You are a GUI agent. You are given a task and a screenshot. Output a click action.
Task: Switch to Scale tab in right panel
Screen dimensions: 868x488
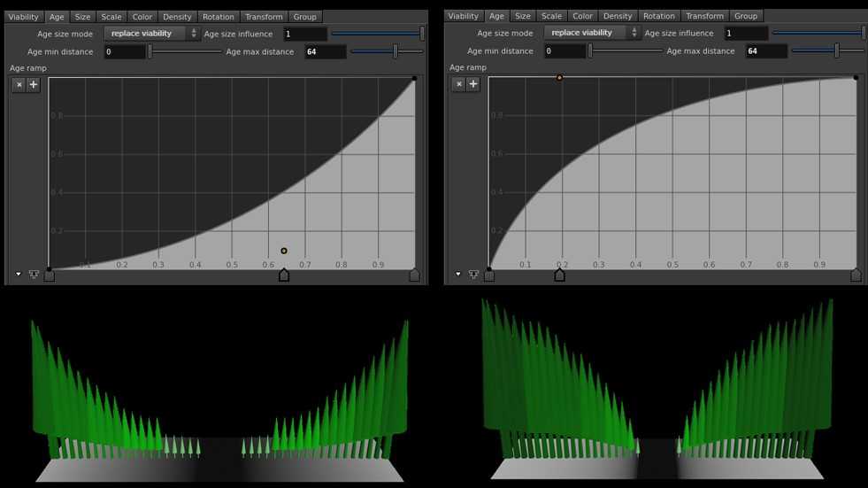click(551, 16)
